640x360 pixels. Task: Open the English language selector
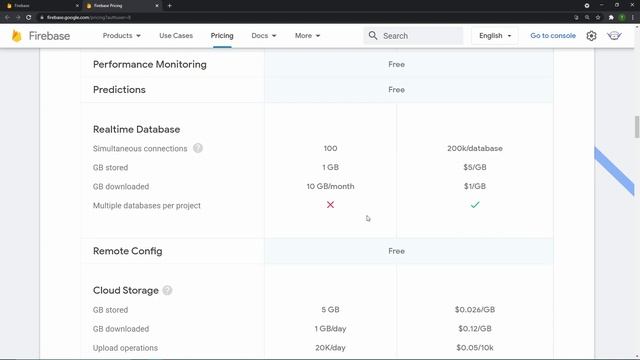[495, 36]
